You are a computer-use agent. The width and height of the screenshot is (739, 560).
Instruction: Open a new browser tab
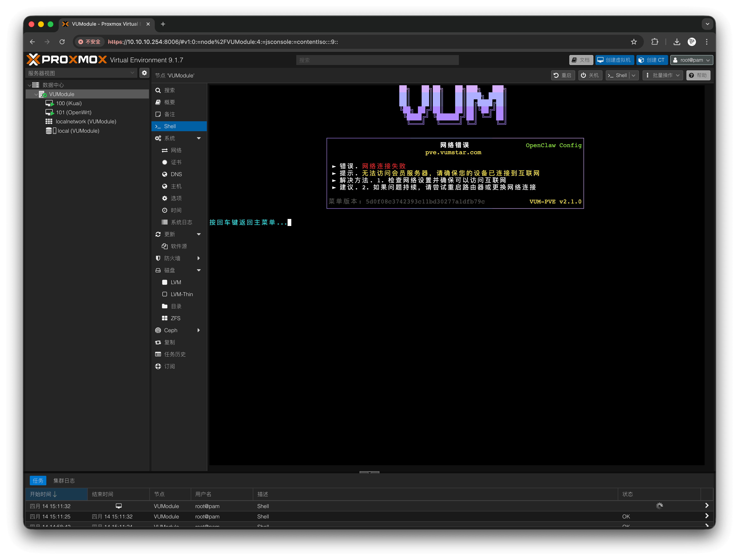(x=163, y=24)
